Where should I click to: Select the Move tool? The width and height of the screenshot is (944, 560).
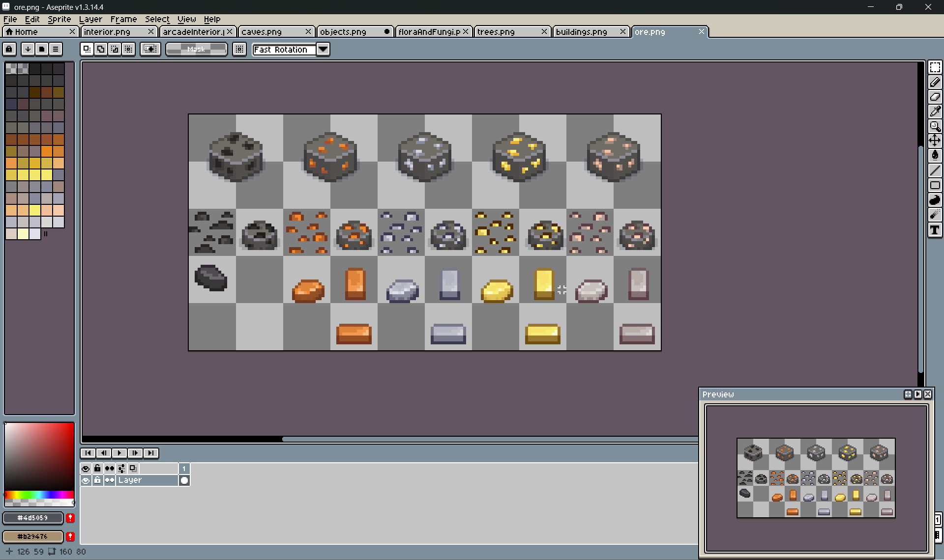tap(935, 141)
